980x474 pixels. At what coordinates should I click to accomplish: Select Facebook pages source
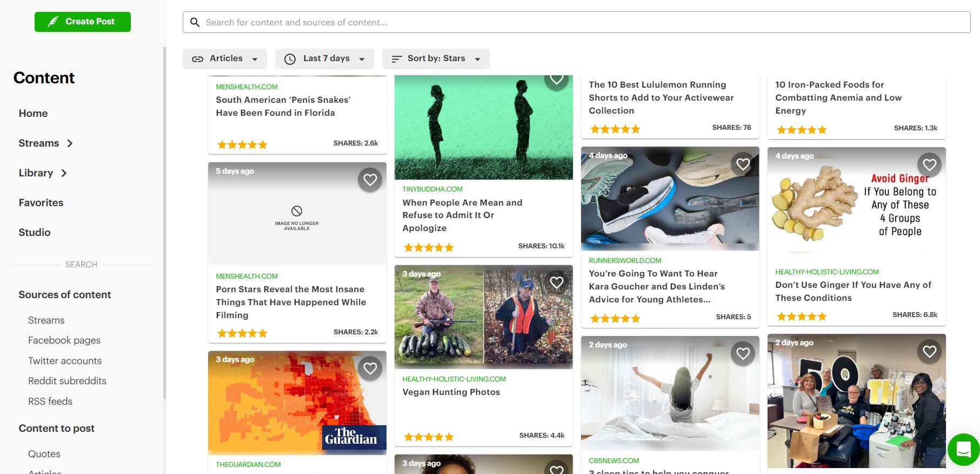click(64, 340)
